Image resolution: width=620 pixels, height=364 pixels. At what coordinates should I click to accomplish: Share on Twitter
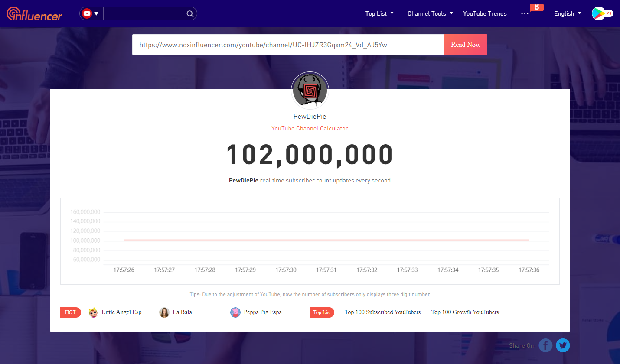tap(563, 345)
